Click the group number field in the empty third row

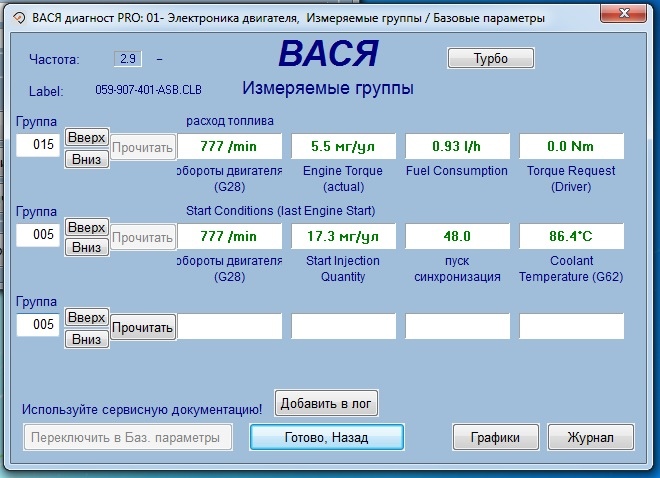tap(38, 325)
